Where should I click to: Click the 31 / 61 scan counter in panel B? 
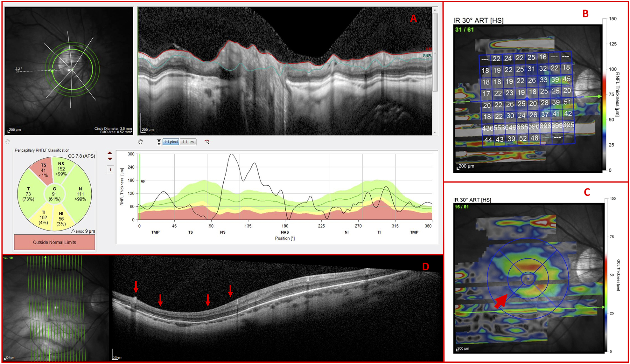(x=464, y=30)
